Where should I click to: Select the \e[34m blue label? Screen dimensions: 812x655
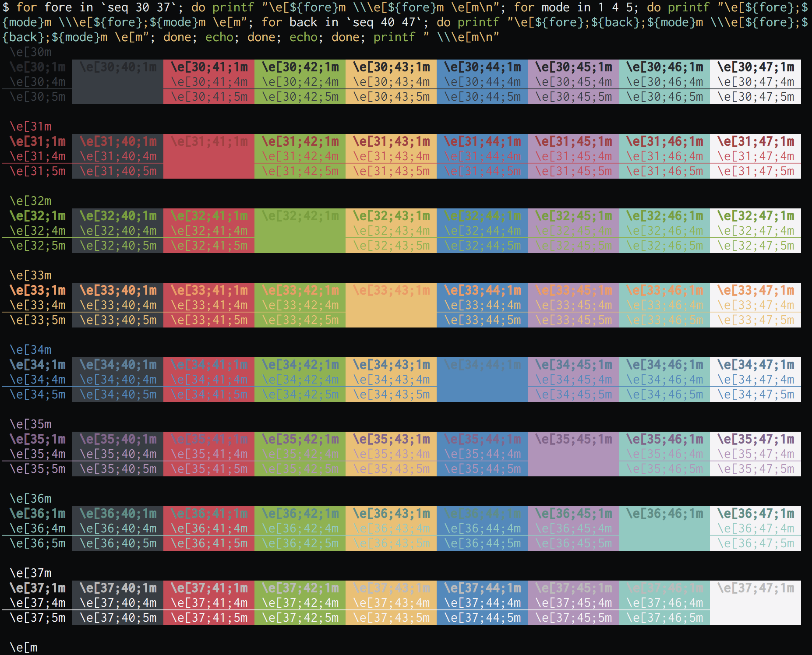(x=31, y=349)
